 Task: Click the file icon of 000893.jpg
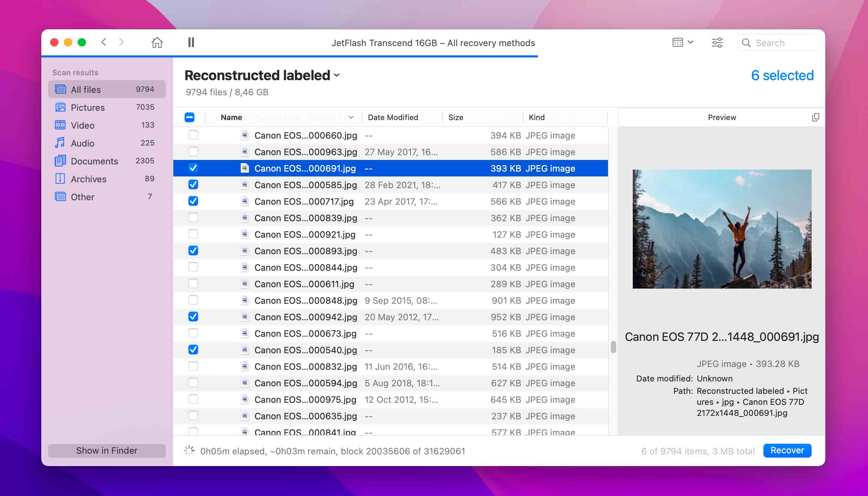(x=245, y=251)
